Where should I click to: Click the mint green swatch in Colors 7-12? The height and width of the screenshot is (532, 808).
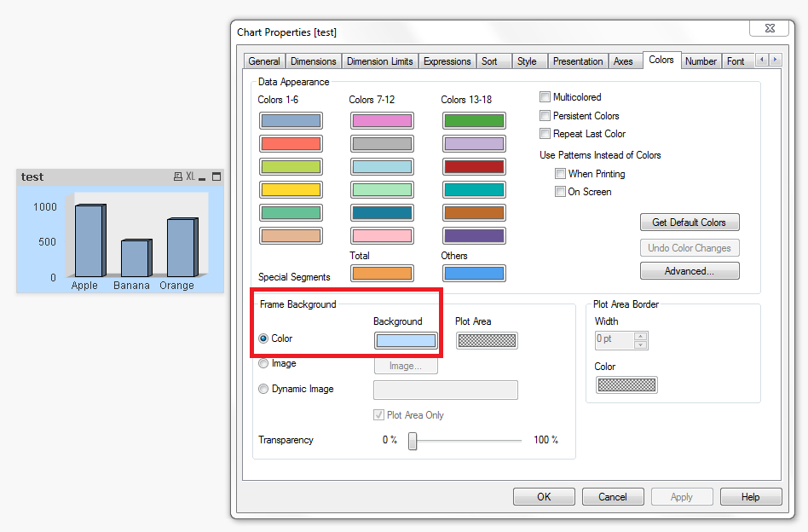click(383, 190)
